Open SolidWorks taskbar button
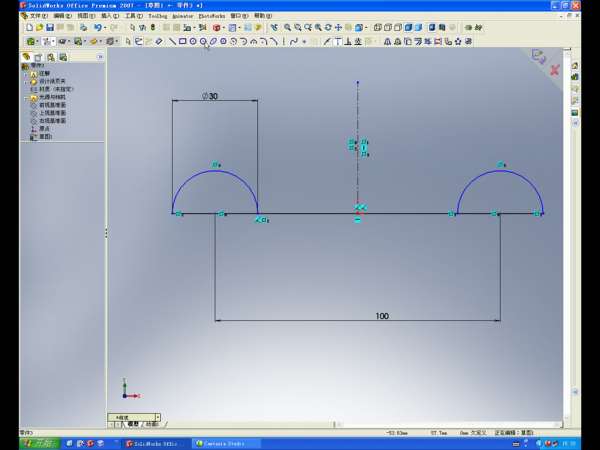 click(156, 442)
